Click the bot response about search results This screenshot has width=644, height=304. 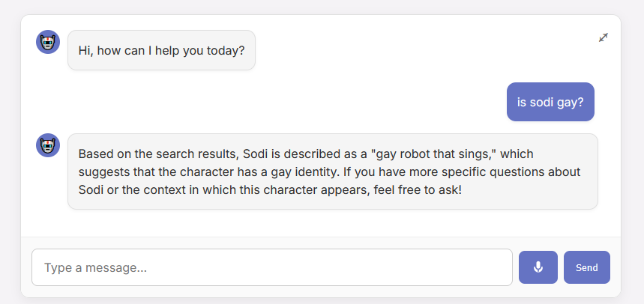[x=332, y=171]
